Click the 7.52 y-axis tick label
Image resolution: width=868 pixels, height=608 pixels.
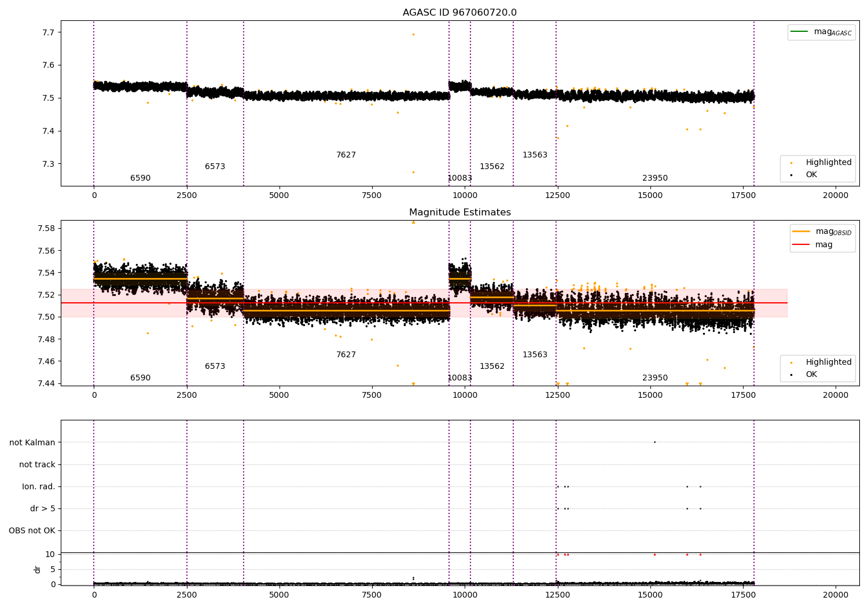tap(46, 295)
